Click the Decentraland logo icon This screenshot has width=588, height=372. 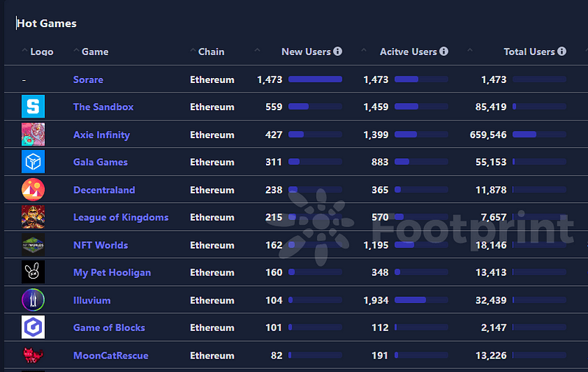[x=33, y=190]
